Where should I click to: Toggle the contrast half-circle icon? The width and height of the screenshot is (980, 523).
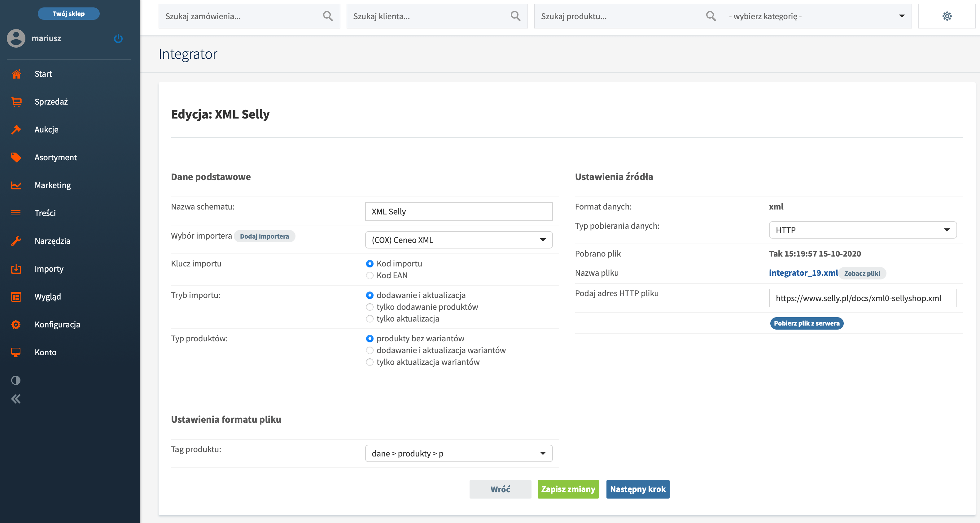[16, 380]
